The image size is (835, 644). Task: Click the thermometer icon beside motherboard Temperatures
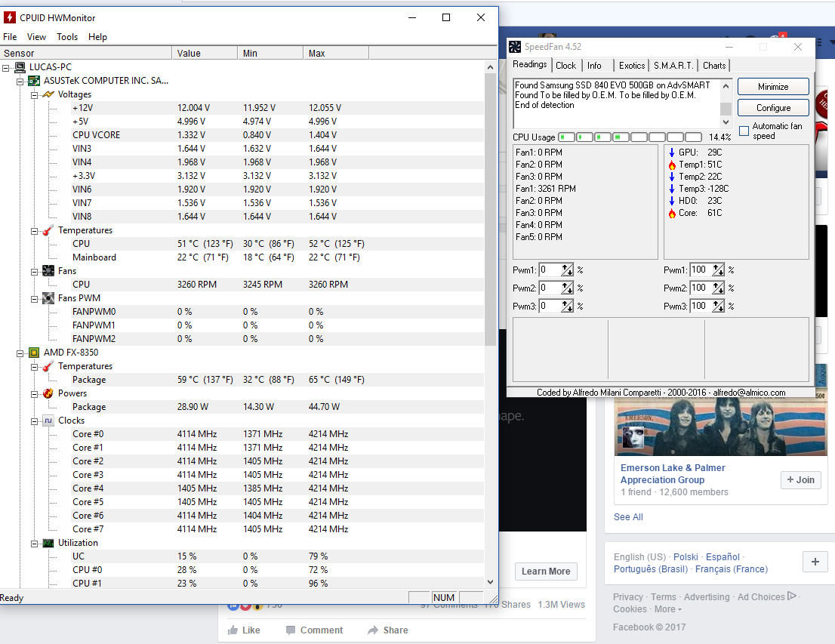pyautogui.click(x=48, y=230)
